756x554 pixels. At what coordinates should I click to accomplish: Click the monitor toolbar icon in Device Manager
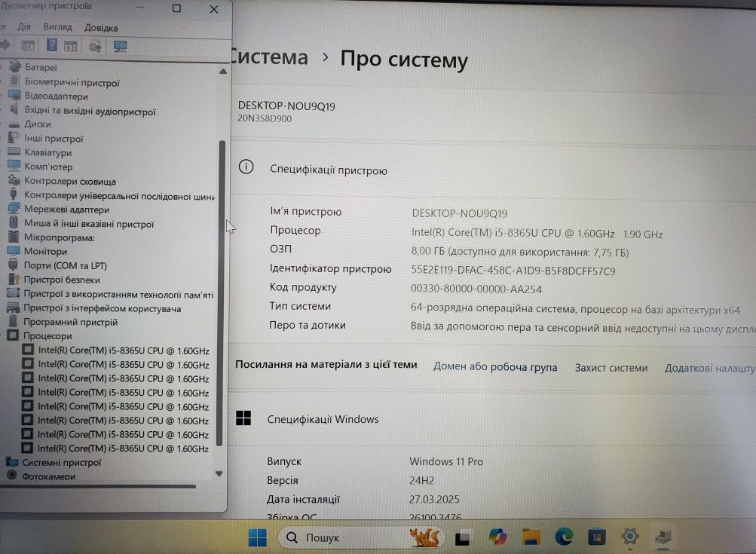(x=120, y=46)
